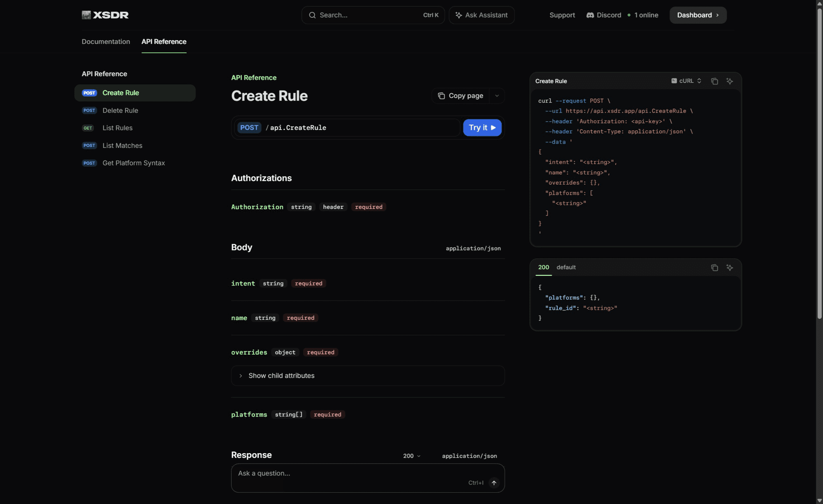Open the Dashboard button
Screen dimensions: 823x504
click(698, 15)
